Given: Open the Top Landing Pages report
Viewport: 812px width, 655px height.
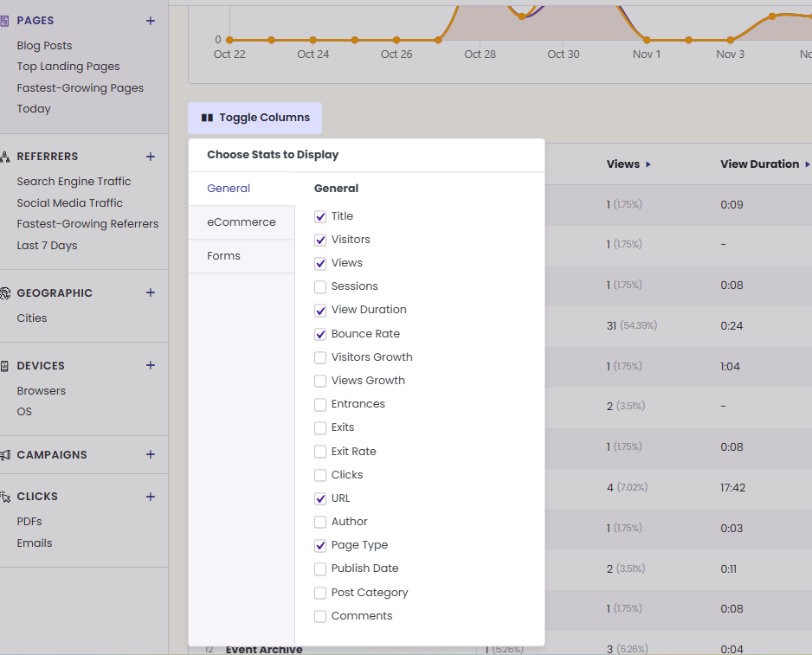Looking at the screenshot, I should pos(68,67).
